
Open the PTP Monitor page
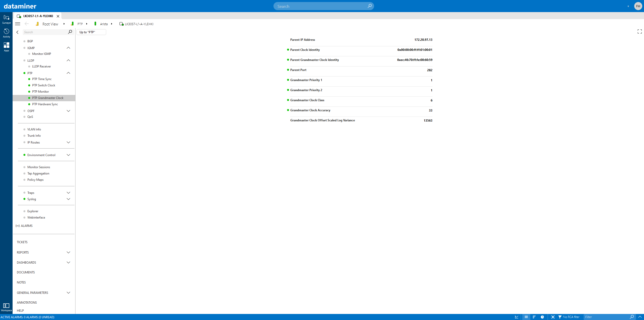pyautogui.click(x=41, y=92)
